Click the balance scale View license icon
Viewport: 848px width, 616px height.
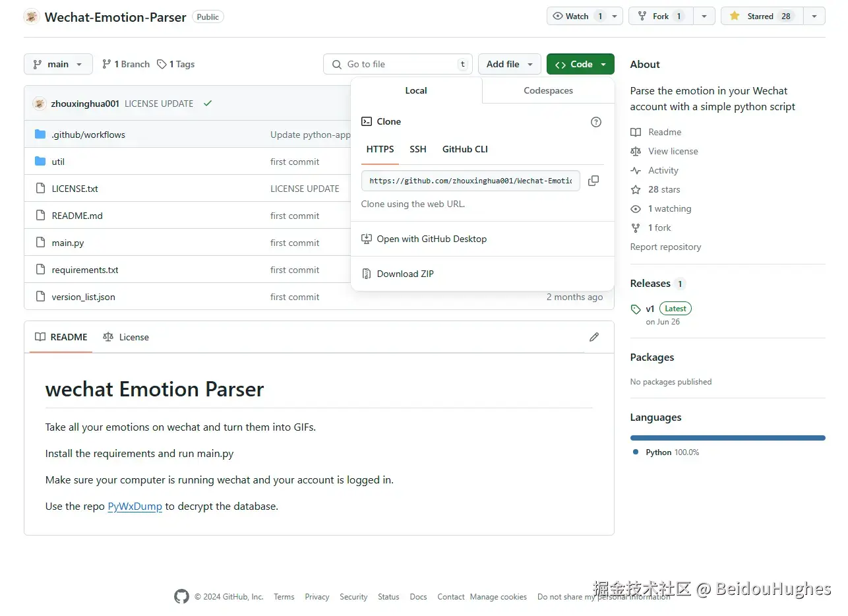tap(636, 152)
